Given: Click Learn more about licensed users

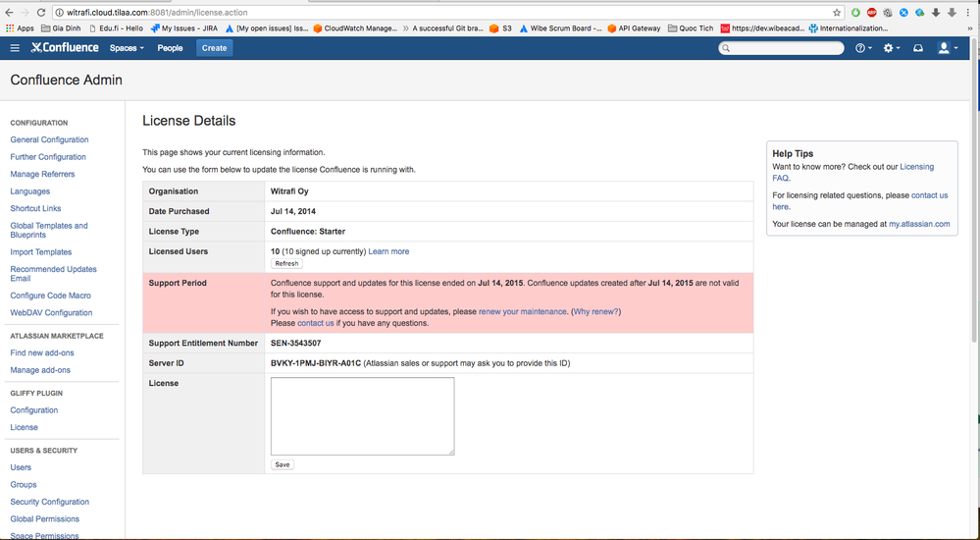Looking at the screenshot, I should (388, 251).
